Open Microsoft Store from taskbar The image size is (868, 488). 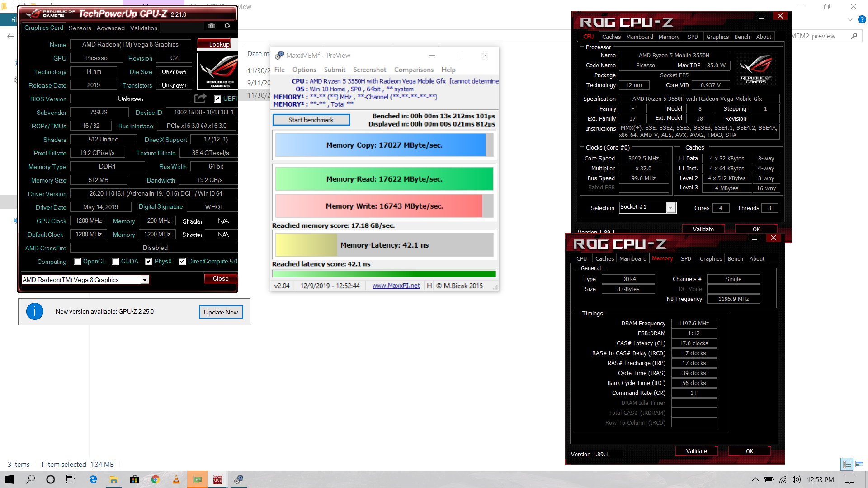[x=134, y=479]
